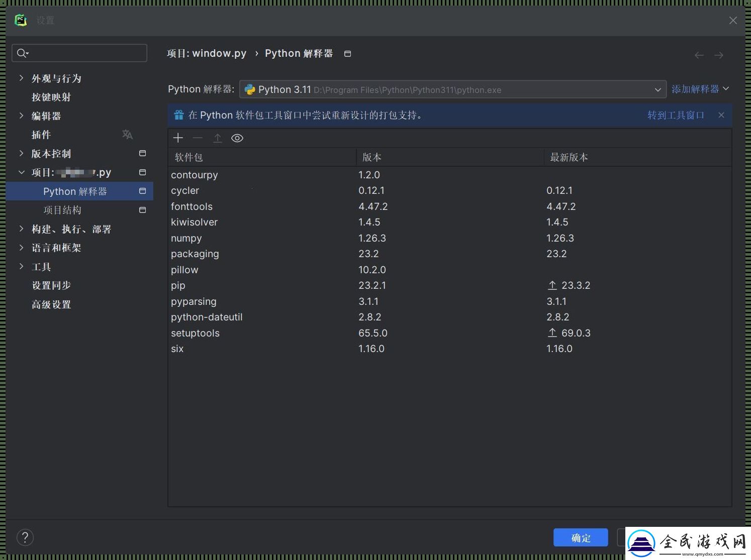Select the python-dateutil package row
751x560 pixels.
point(450,317)
